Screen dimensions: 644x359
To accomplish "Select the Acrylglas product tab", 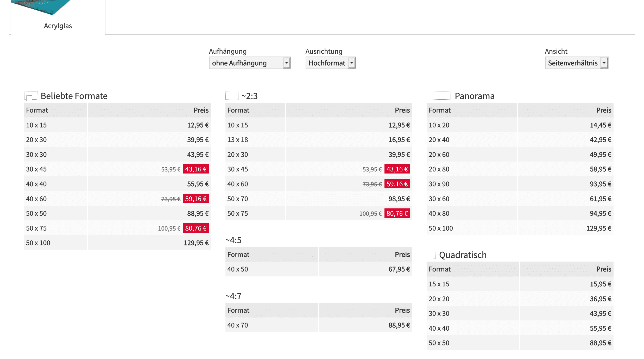I will [x=58, y=26].
